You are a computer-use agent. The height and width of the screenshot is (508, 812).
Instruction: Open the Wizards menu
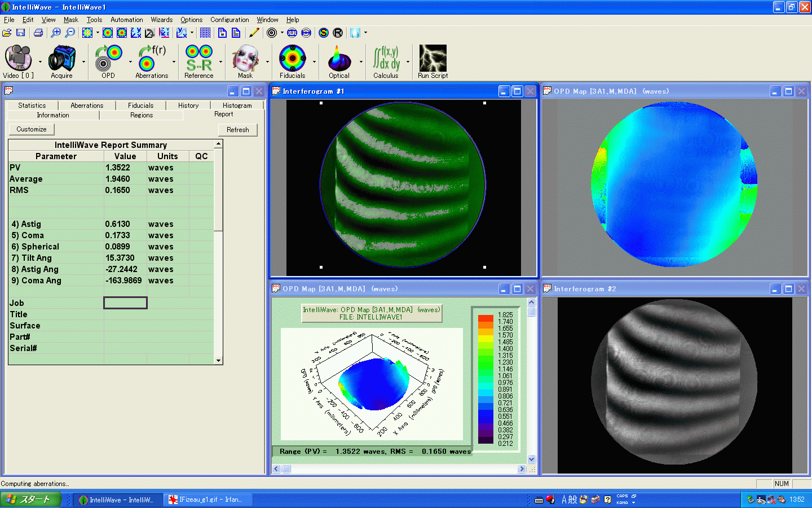tap(162, 20)
